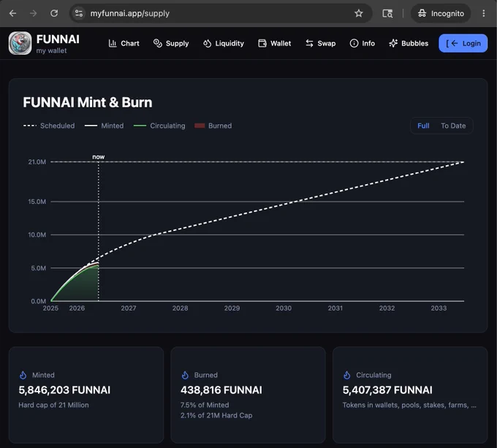This screenshot has width=497, height=448.
Task: Click the FUNNAI logo image
Action: pyautogui.click(x=20, y=43)
